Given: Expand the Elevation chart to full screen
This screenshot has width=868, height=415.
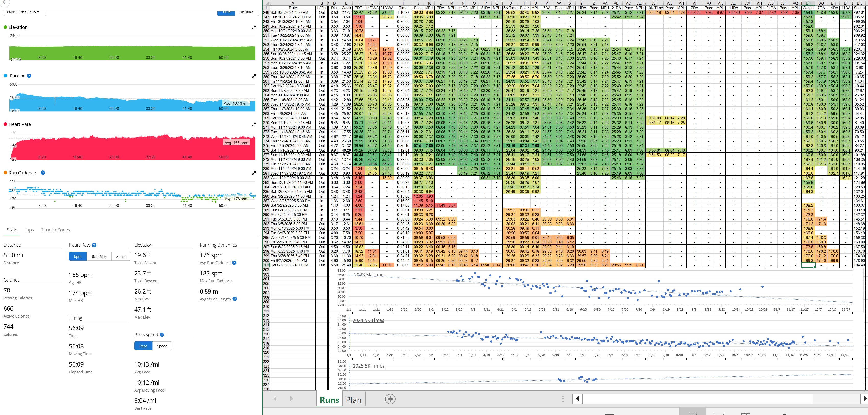Looking at the screenshot, I should coord(254,28).
